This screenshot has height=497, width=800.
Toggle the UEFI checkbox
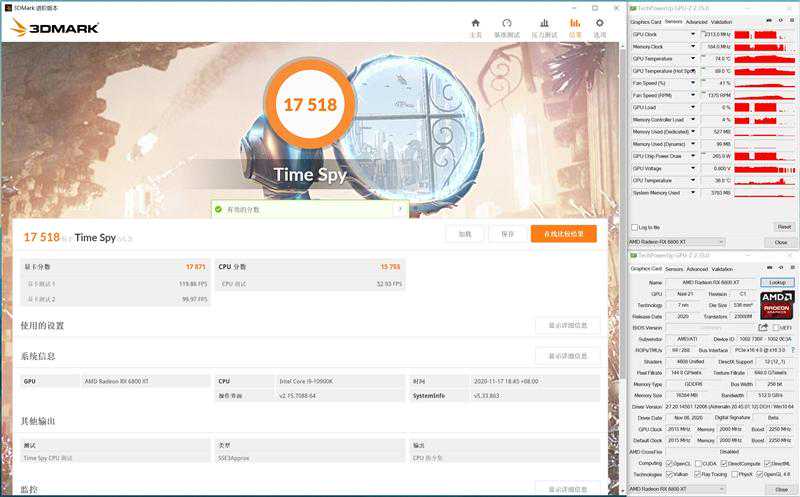[776, 327]
